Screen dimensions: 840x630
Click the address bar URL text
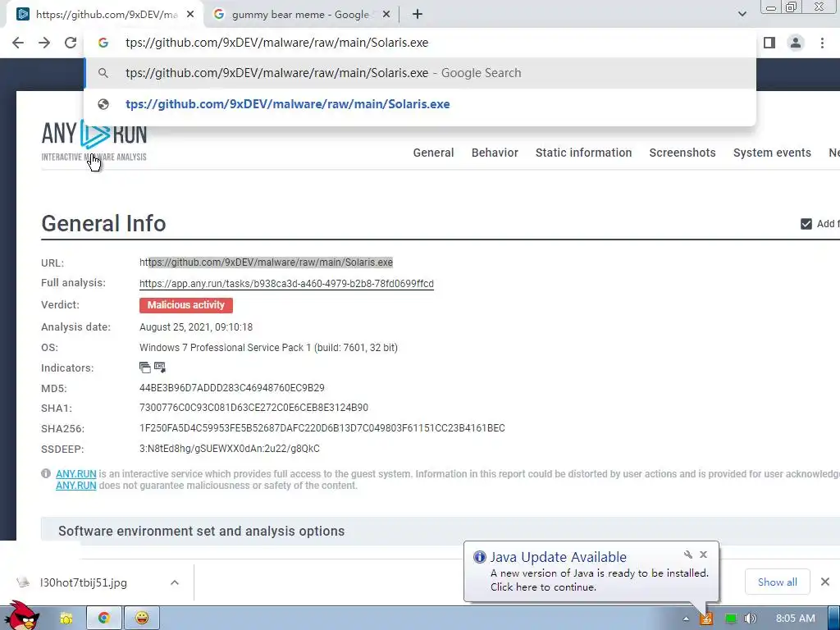277,43
